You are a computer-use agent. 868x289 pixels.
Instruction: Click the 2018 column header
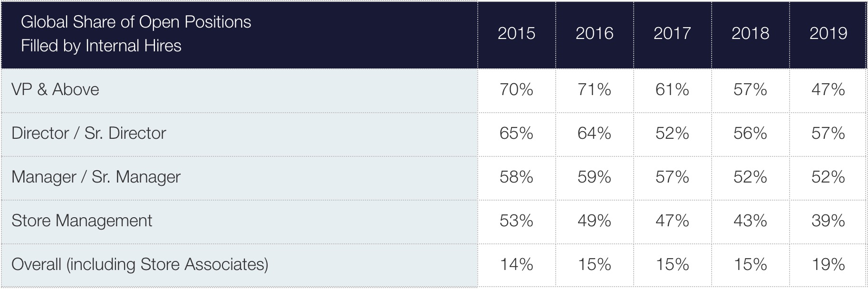pos(750,33)
